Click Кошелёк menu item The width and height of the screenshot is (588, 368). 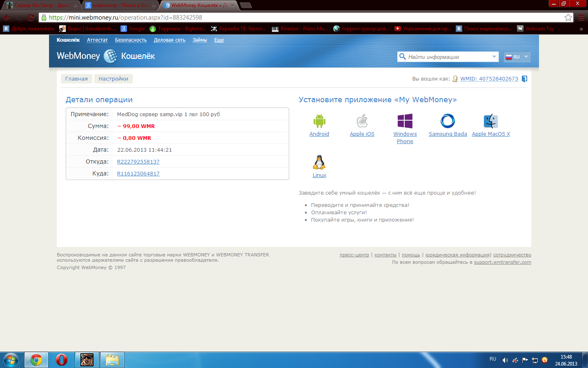click(68, 40)
